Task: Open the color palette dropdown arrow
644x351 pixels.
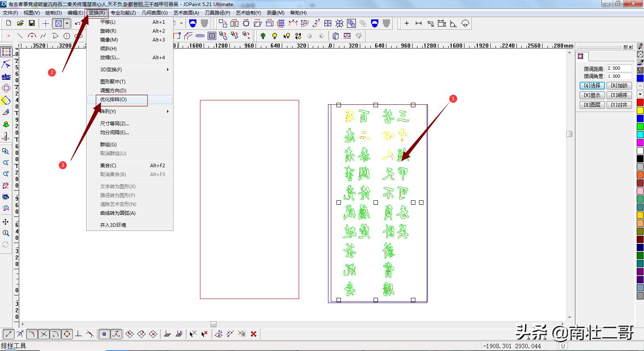Action: pyautogui.click(x=640, y=94)
